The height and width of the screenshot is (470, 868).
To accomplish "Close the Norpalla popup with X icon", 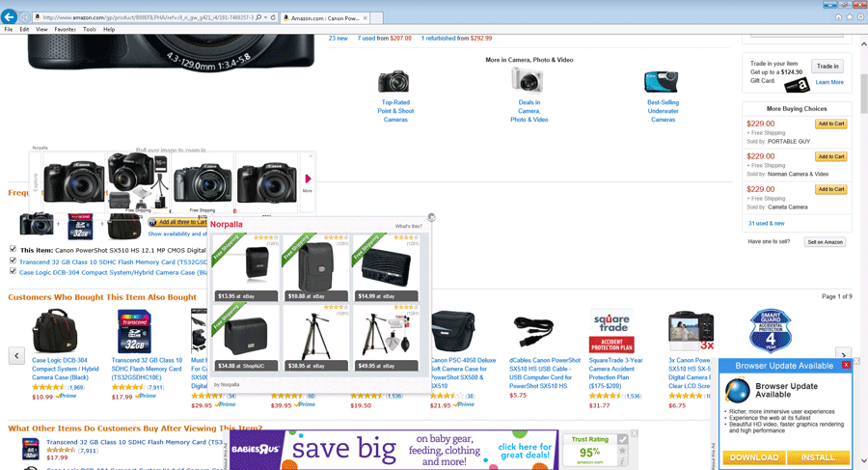I will (431, 218).
